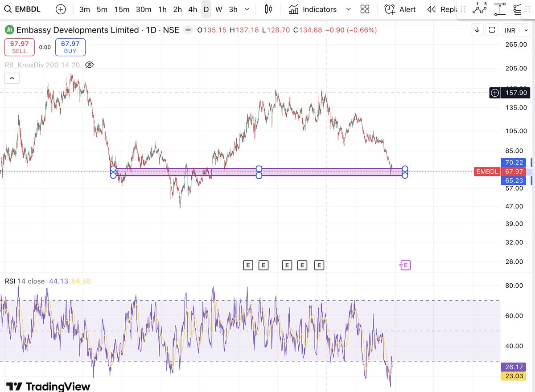Image resolution: width=535 pixels, height=392 pixels.
Task: Collapse the indicator legend
Action: point(12,79)
